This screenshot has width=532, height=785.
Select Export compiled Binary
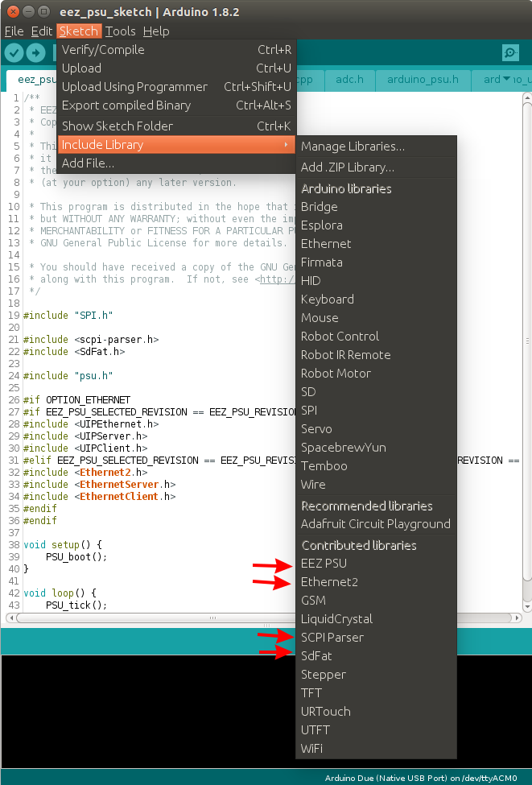coord(177,105)
